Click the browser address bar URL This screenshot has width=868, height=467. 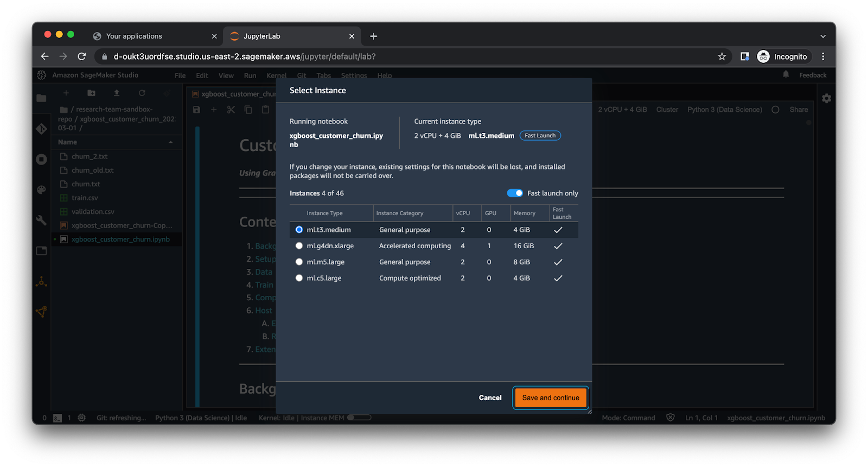(244, 56)
